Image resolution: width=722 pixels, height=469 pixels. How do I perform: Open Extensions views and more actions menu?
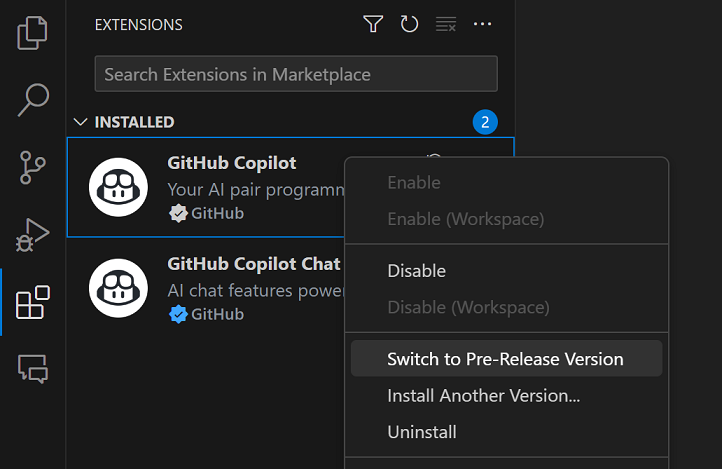[x=483, y=24]
